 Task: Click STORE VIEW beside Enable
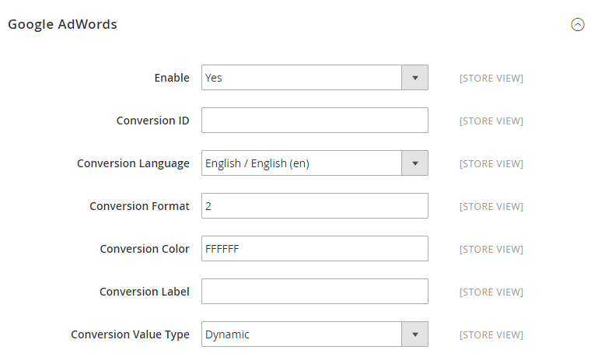[491, 79]
